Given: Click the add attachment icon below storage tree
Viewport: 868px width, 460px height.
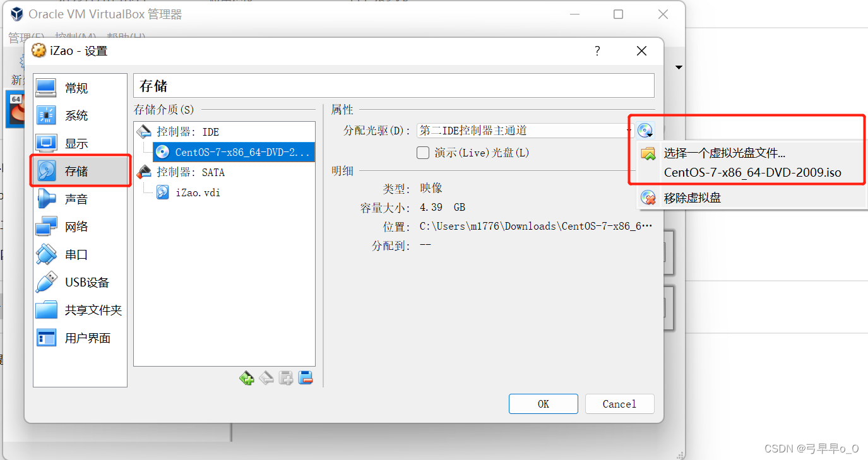Looking at the screenshot, I should coord(286,378).
